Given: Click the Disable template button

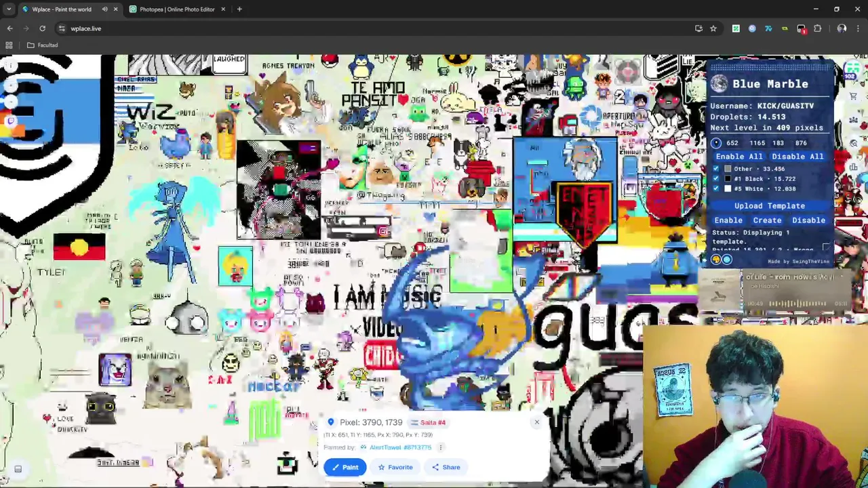Looking at the screenshot, I should pos(808,220).
